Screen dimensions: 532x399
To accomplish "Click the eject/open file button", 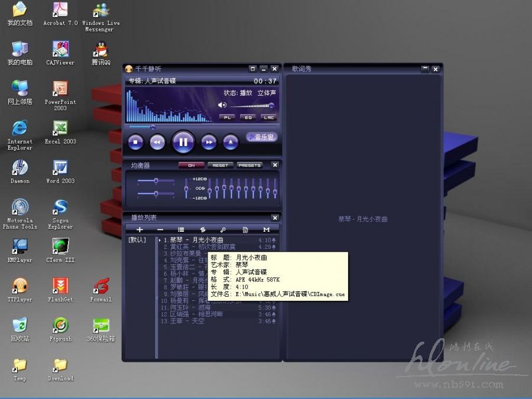I will point(231,142).
